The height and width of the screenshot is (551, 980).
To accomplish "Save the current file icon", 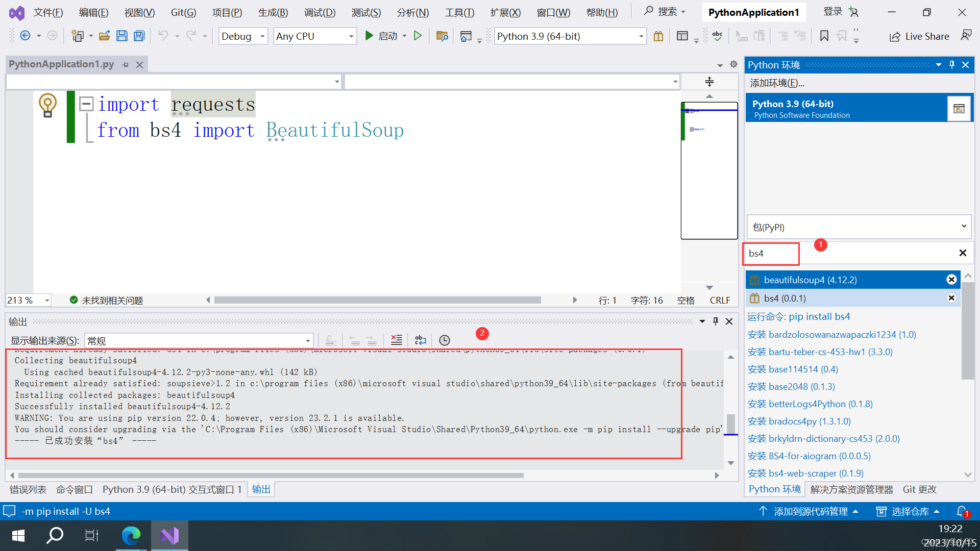I will (x=121, y=36).
